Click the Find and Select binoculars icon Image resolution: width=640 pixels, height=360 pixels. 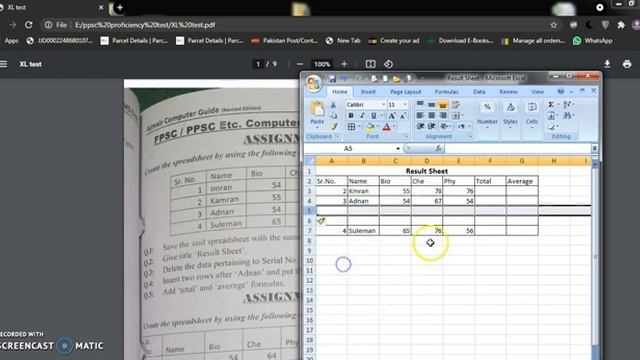click(x=567, y=116)
